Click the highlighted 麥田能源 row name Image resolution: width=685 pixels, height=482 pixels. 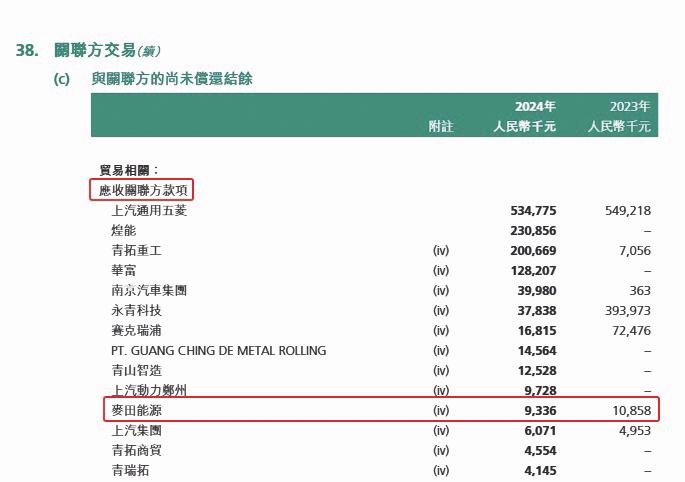(x=136, y=411)
